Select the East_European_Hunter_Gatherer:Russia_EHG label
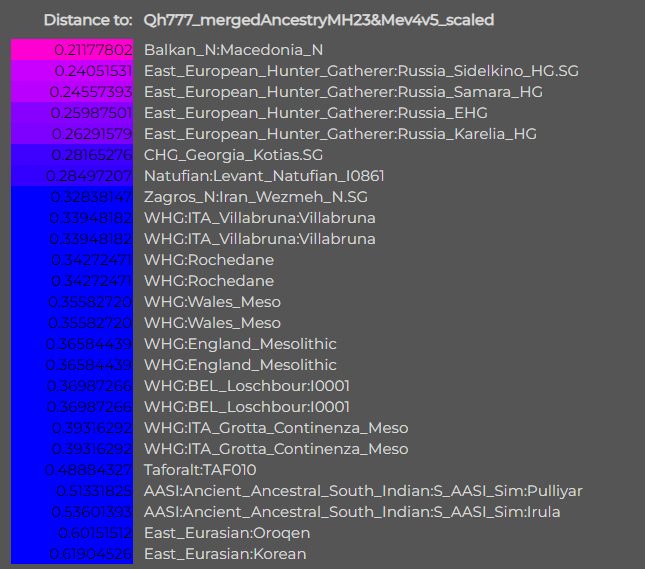Viewport: 645px width, 569px height. point(316,113)
